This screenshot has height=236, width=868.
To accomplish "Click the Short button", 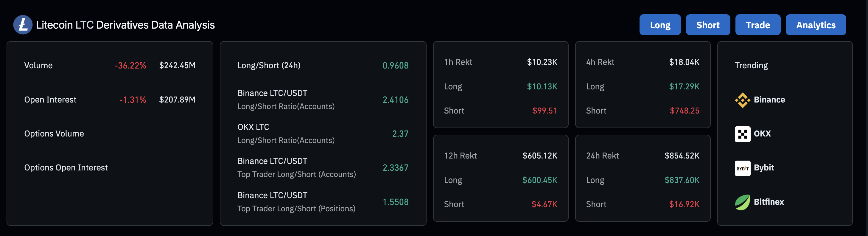I will [x=708, y=25].
